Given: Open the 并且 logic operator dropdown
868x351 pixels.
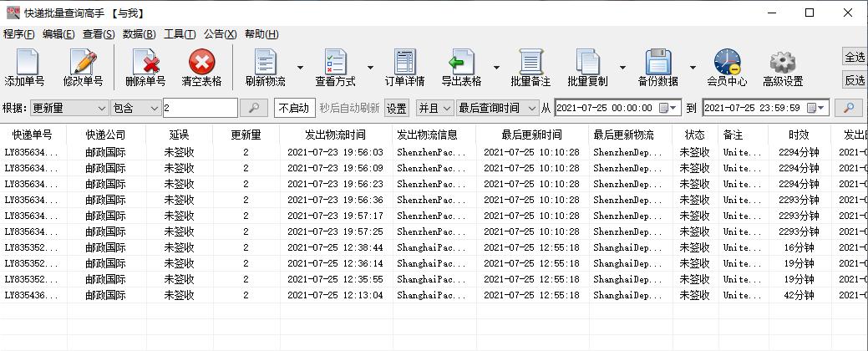Looking at the screenshot, I should coord(435,108).
